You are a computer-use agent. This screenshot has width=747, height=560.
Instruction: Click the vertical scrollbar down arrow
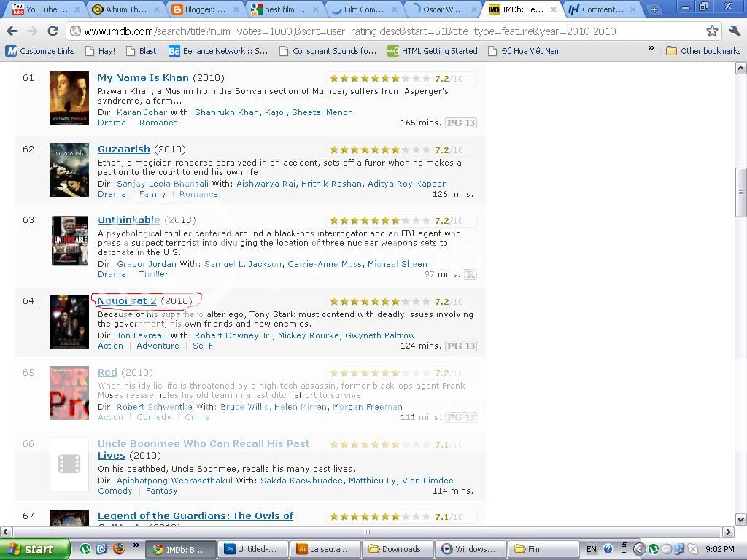740,519
